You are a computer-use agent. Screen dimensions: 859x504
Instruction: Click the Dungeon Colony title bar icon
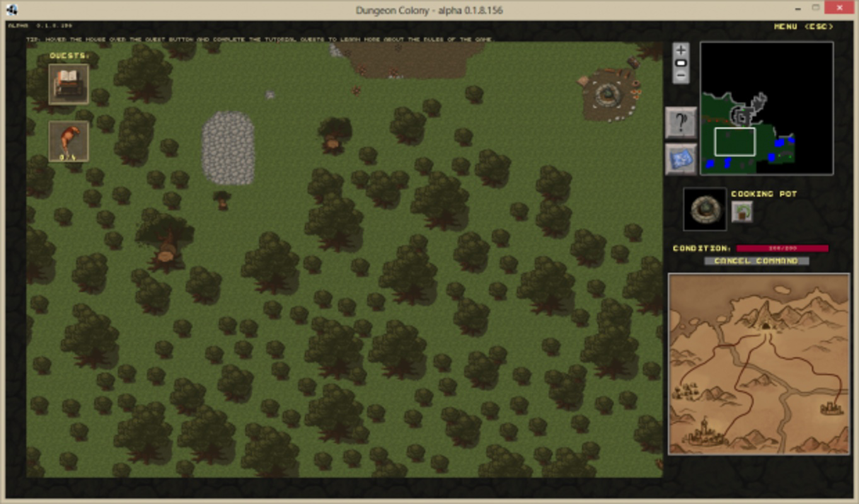pyautogui.click(x=12, y=10)
